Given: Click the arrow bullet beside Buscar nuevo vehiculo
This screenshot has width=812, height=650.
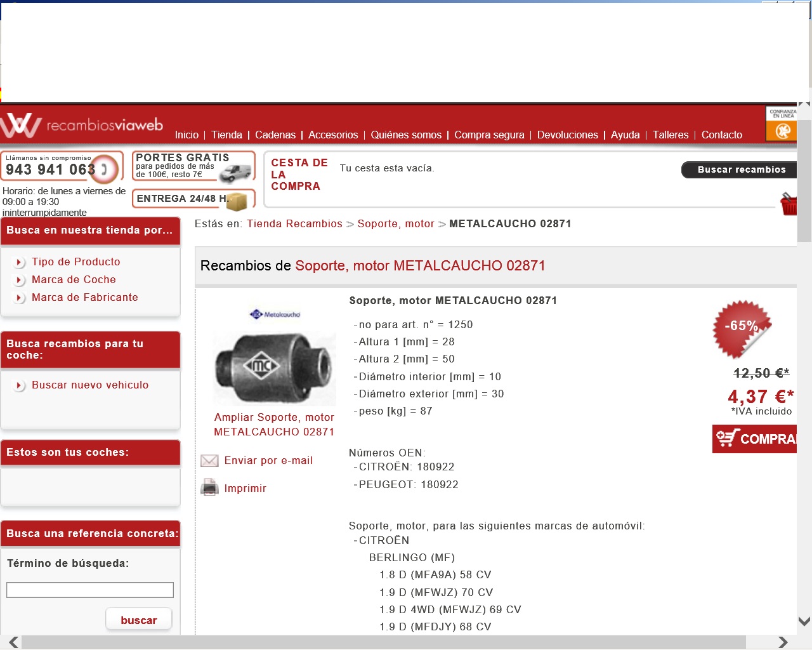Looking at the screenshot, I should (x=20, y=385).
